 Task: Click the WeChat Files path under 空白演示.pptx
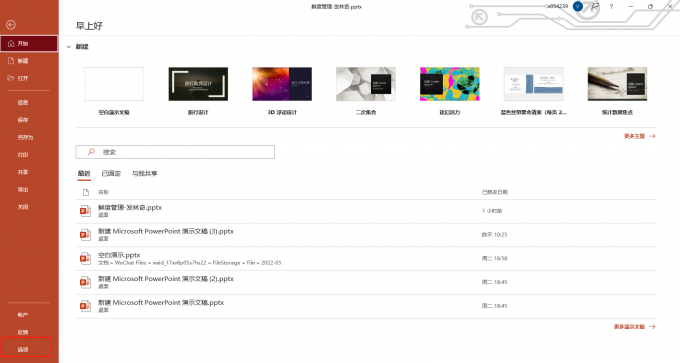tap(190, 263)
